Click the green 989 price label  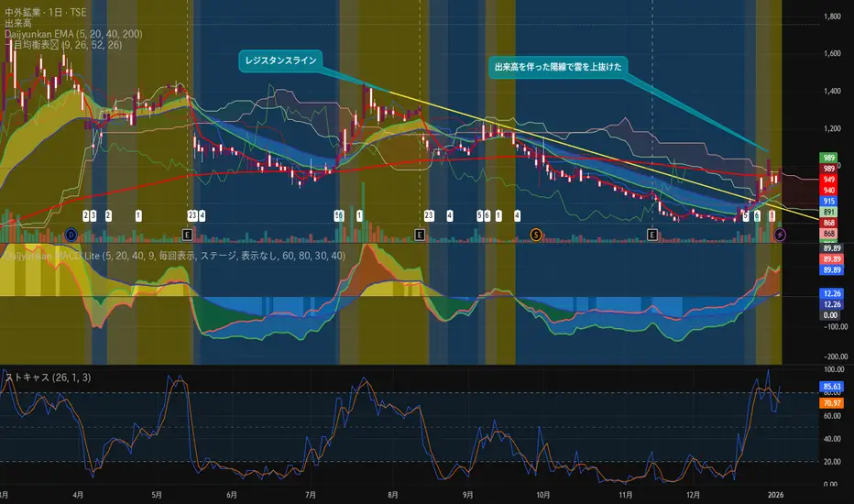pyautogui.click(x=829, y=158)
